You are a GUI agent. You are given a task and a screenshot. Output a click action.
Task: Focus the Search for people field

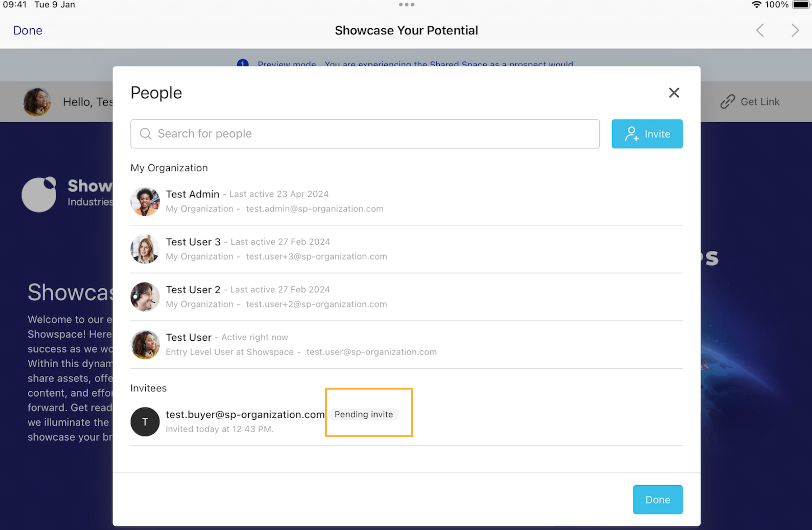[x=365, y=134]
